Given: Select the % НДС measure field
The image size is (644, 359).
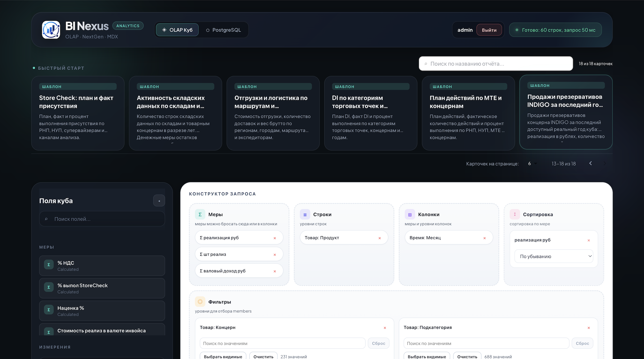Looking at the screenshot, I should coord(102,266).
